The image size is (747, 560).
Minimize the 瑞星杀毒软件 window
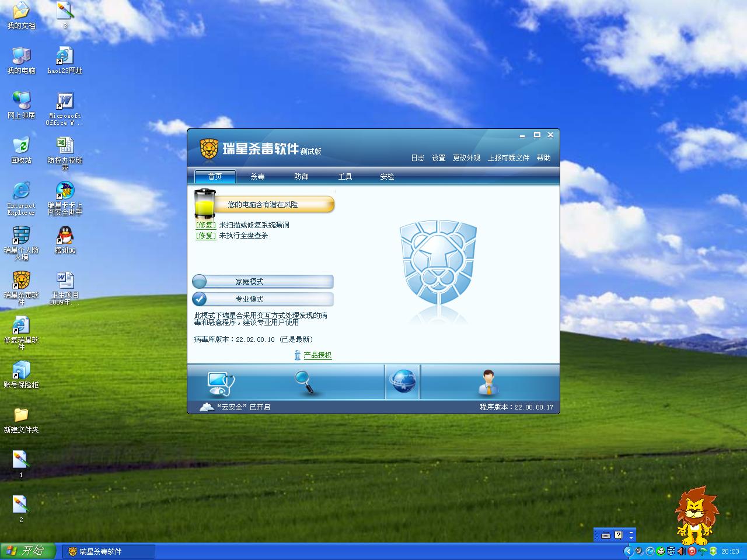[523, 135]
